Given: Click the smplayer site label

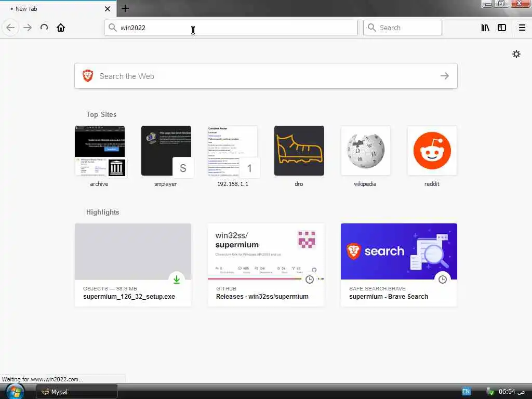Looking at the screenshot, I should click(166, 184).
